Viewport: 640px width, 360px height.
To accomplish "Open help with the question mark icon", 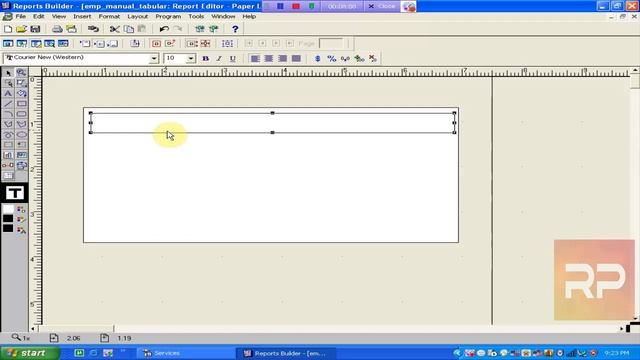I will tap(235, 29).
